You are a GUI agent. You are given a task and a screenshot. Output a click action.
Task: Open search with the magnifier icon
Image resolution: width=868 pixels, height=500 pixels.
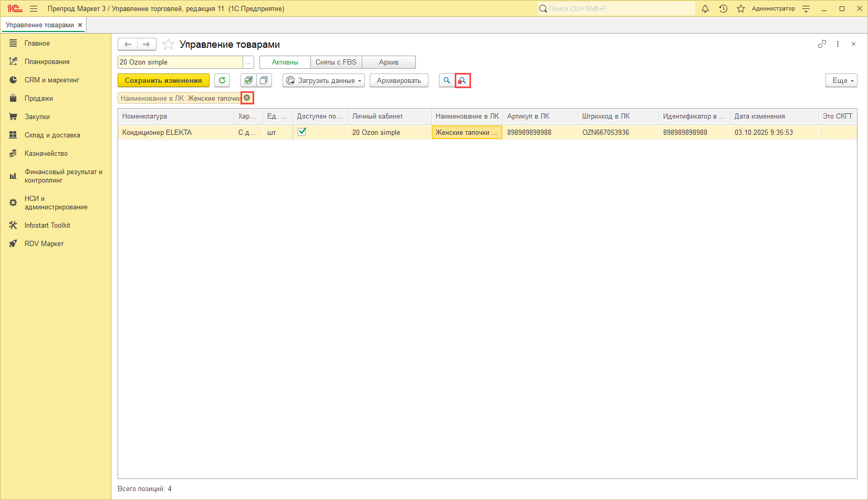coord(447,80)
